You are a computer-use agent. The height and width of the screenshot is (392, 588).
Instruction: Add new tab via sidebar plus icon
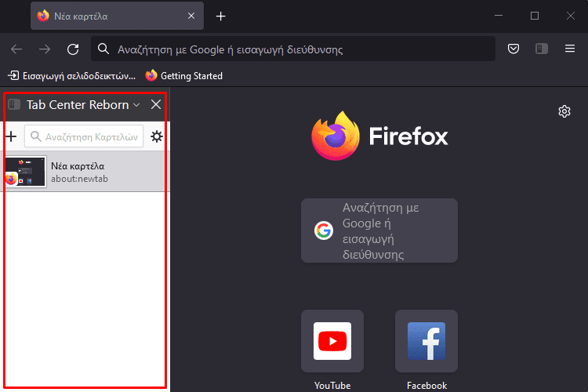click(x=11, y=136)
